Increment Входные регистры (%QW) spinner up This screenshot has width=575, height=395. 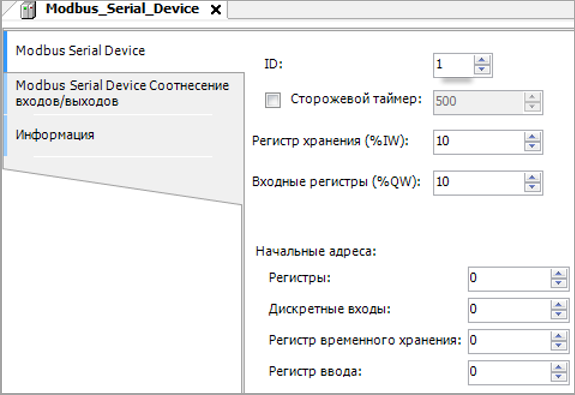tap(532, 178)
